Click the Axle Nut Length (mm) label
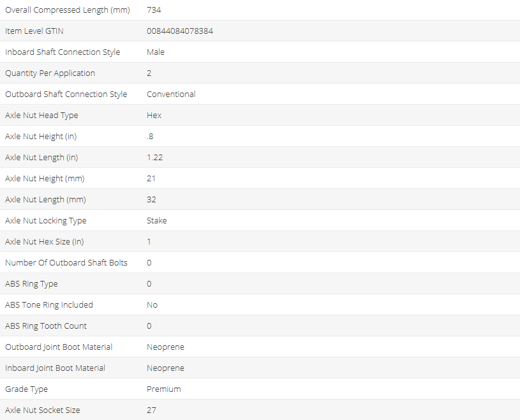 pos(45,200)
